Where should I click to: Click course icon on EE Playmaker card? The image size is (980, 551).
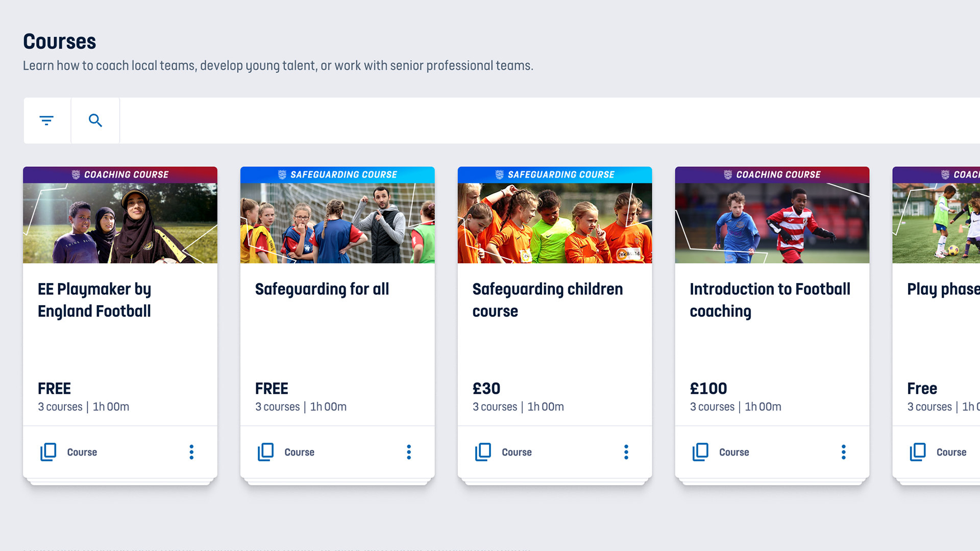coord(48,452)
